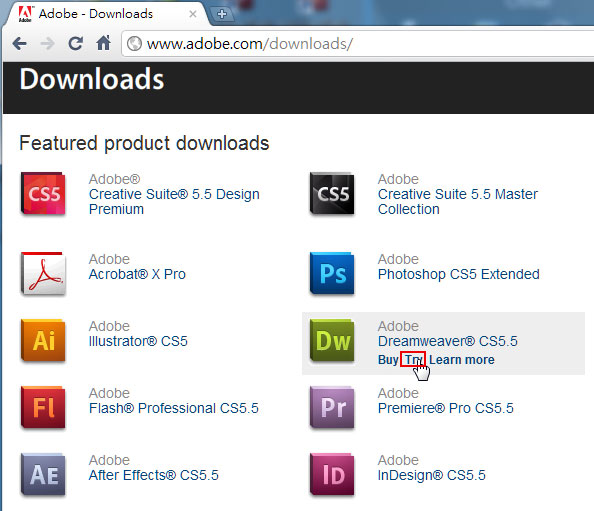Click the orange Ai Illustrator icon
Viewport: 594px width, 511px height.
(43, 341)
